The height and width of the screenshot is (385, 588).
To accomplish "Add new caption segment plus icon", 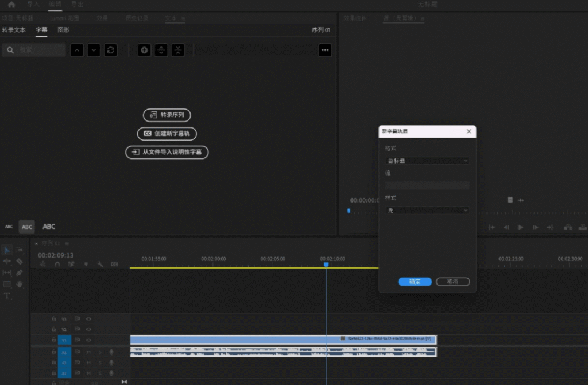I will pos(144,50).
